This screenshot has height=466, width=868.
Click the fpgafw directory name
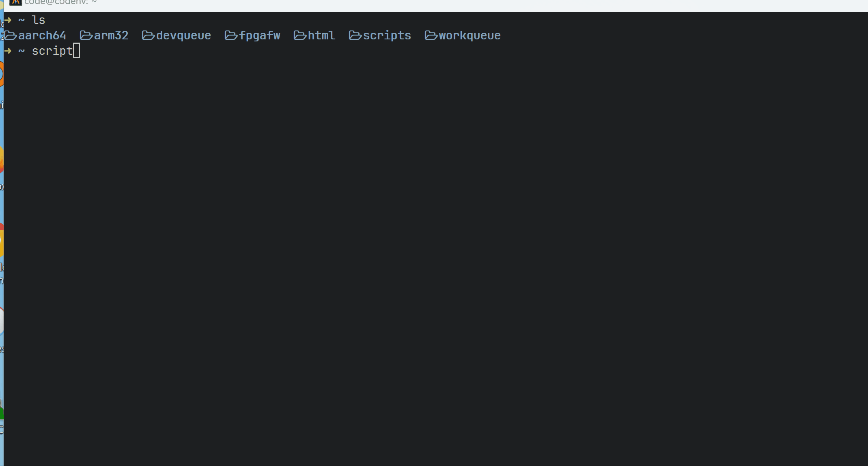coord(260,36)
